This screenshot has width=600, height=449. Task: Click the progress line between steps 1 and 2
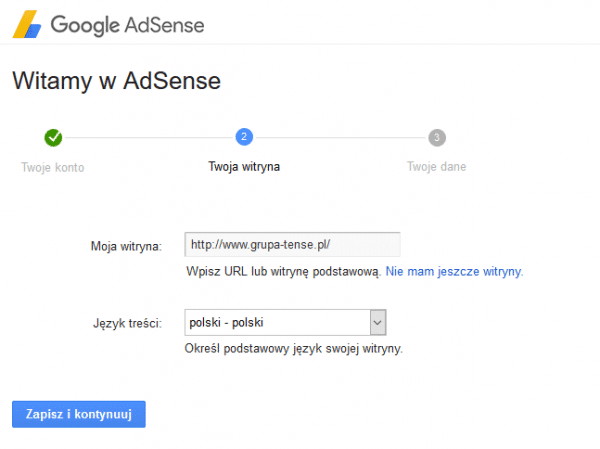tap(149, 137)
